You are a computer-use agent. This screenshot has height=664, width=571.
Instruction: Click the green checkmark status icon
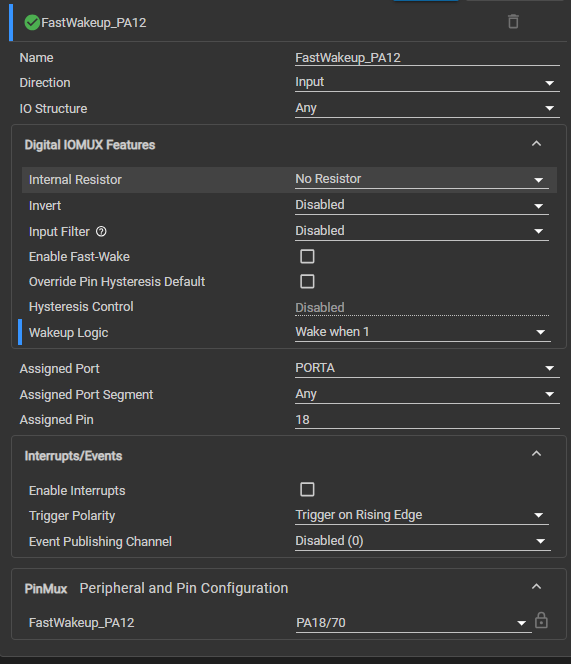coord(32,22)
